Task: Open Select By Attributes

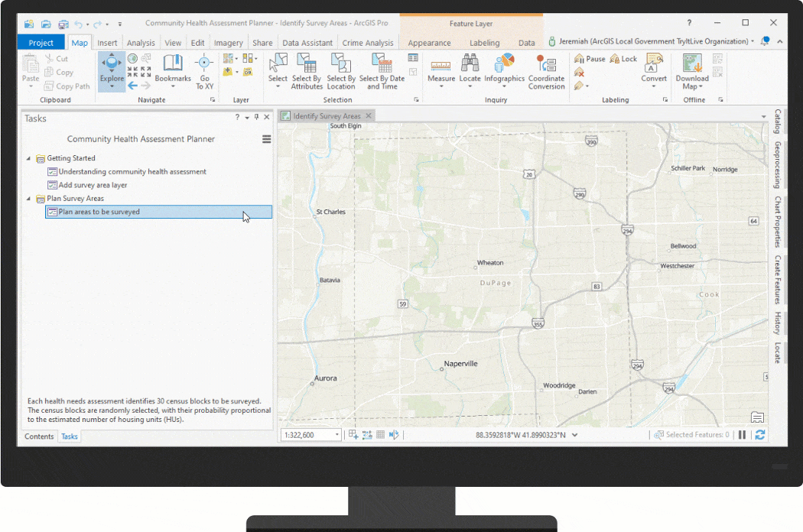Action: [x=307, y=70]
